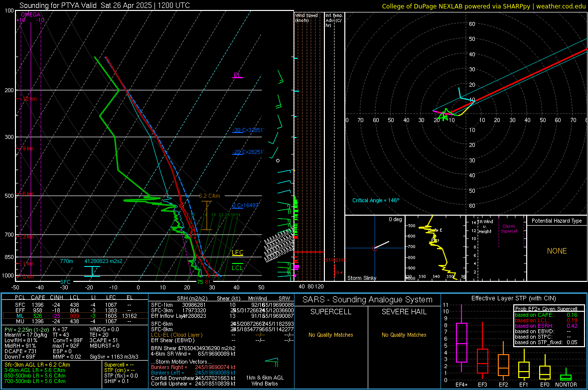Select the MU parcel row

[x=75, y=321]
